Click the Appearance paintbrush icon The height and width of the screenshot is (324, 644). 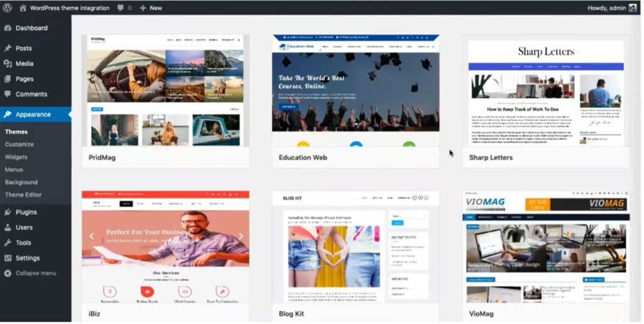(x=8, y=114)
